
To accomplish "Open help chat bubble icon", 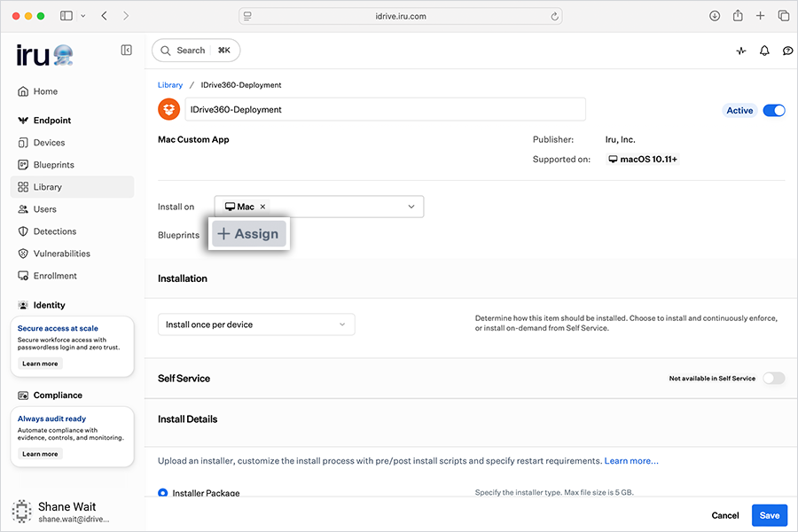I will [787, 51].
